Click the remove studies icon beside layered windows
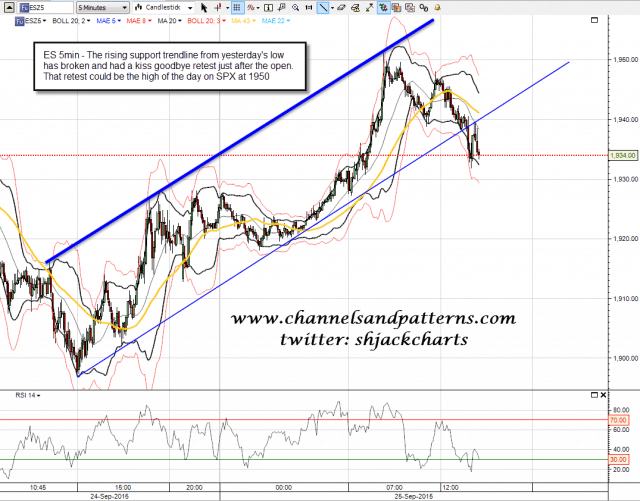The height and width of the screenshot is (501, 640). (410, 7)
